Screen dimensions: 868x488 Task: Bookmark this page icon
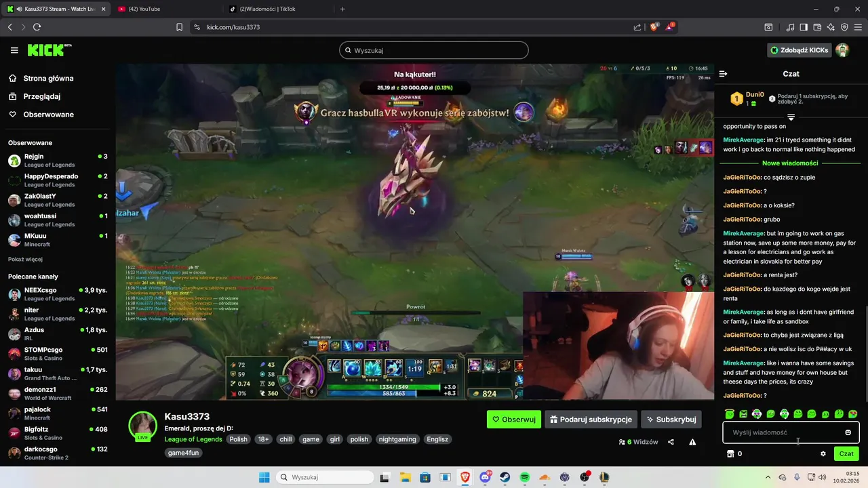pyautogui.click(x=179, y=27)
